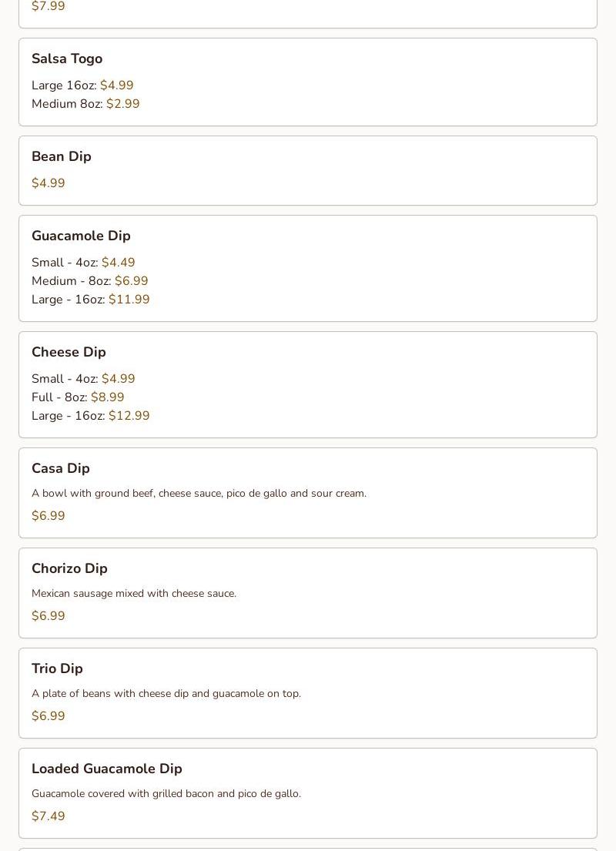Click the $7.49 Loaded Guacamole Dip price
616x851 pixels.
coord(49,816)
